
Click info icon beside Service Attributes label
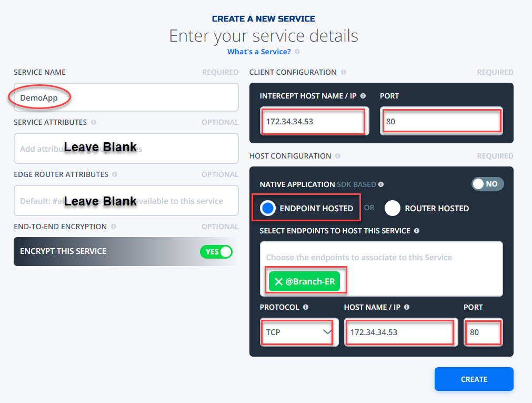pyautogui.click(x=94, y=122)
